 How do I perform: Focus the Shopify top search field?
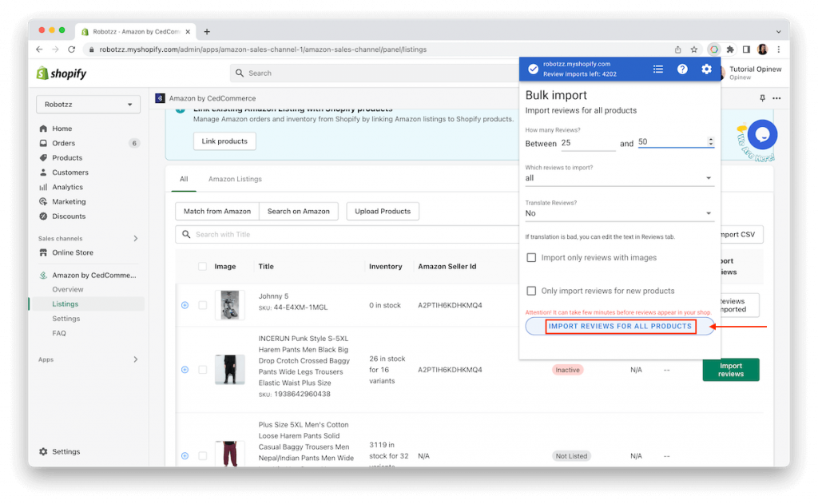(375, 73)
